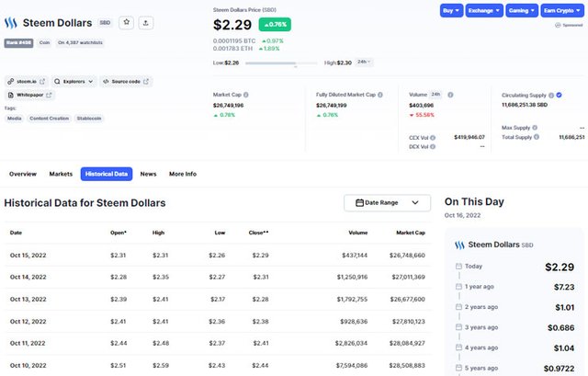This screenshot has width=588, height=376.
Task: Open the Date Range dropdown
Action: [x=387, y=202]
